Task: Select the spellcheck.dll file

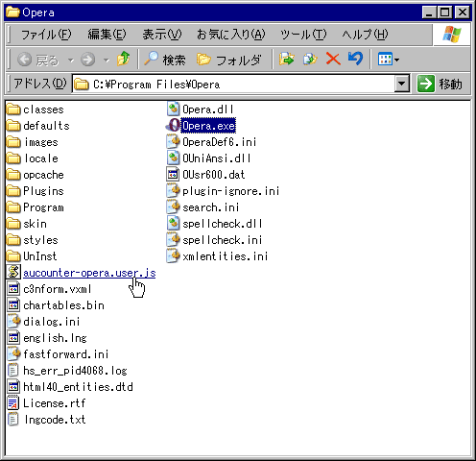Action: pos(214,224)
